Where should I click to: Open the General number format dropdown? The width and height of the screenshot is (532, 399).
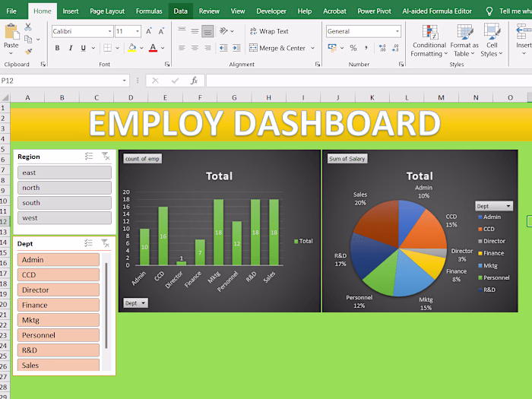[x=397, y=31]
